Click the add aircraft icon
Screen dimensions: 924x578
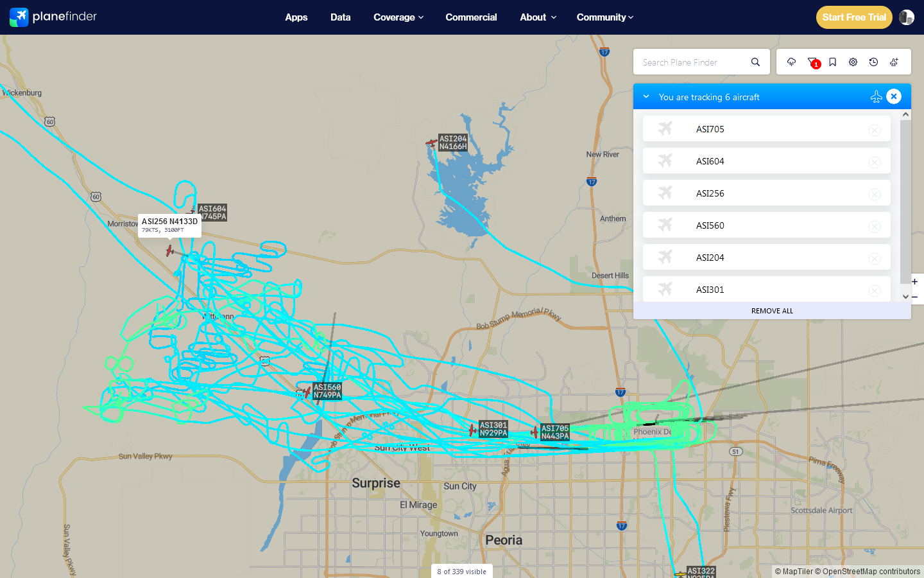coord(894,62)
